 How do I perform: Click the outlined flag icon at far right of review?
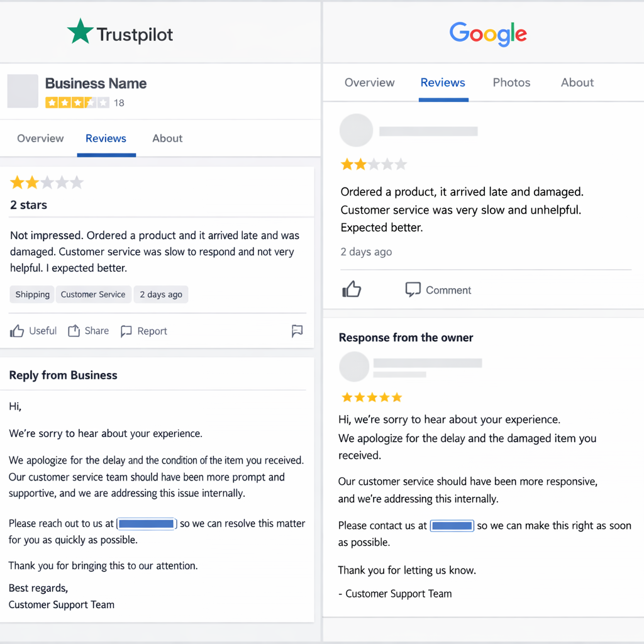point(297,331)
